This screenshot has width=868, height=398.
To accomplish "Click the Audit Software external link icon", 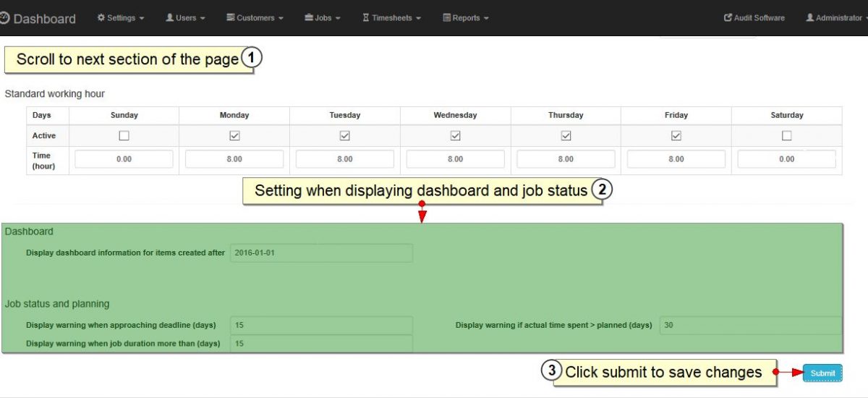I will point(728,18).
